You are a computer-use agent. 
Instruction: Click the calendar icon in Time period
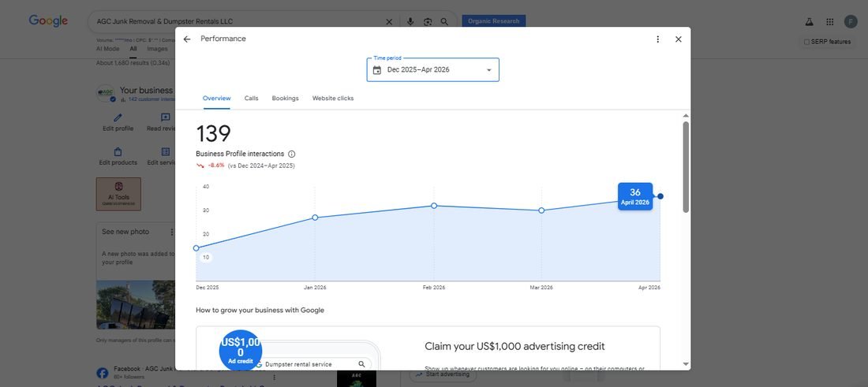click(x=377, y=70)
